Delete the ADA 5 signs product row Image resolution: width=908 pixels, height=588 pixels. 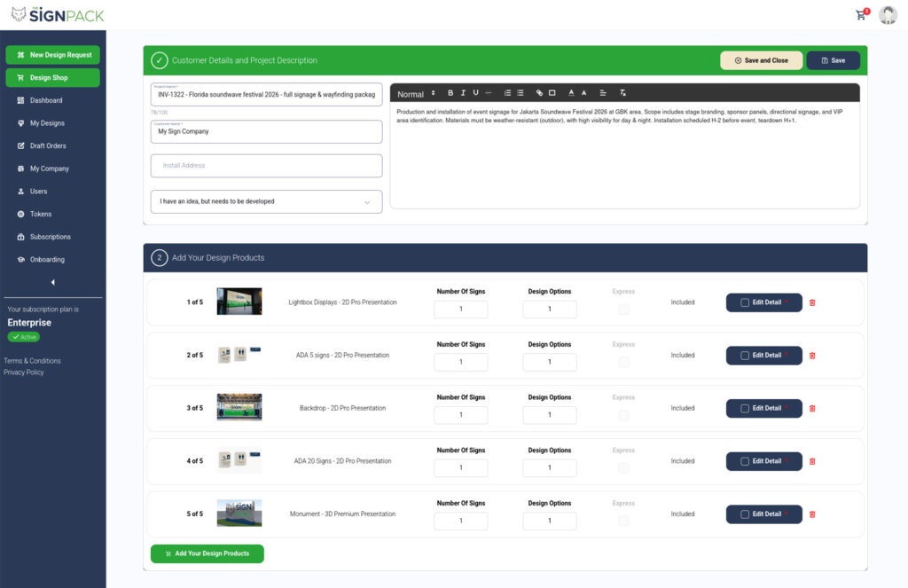click(x=812, y=356)
